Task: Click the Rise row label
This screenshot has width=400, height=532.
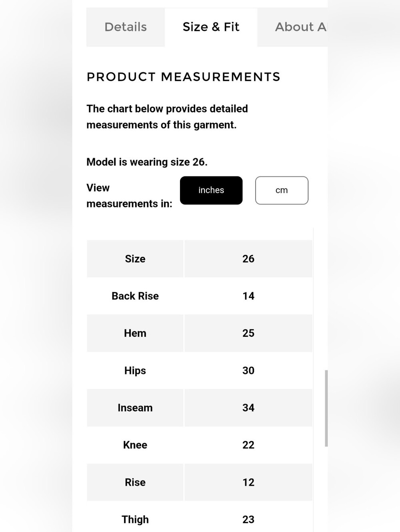Action: point(135,482)
